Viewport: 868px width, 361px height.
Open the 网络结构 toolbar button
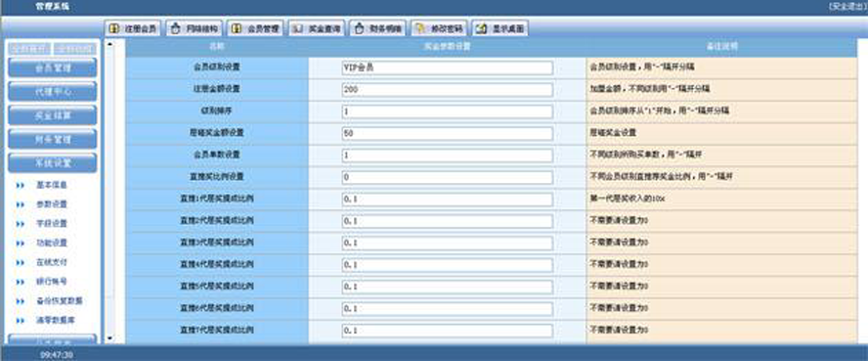194,28
